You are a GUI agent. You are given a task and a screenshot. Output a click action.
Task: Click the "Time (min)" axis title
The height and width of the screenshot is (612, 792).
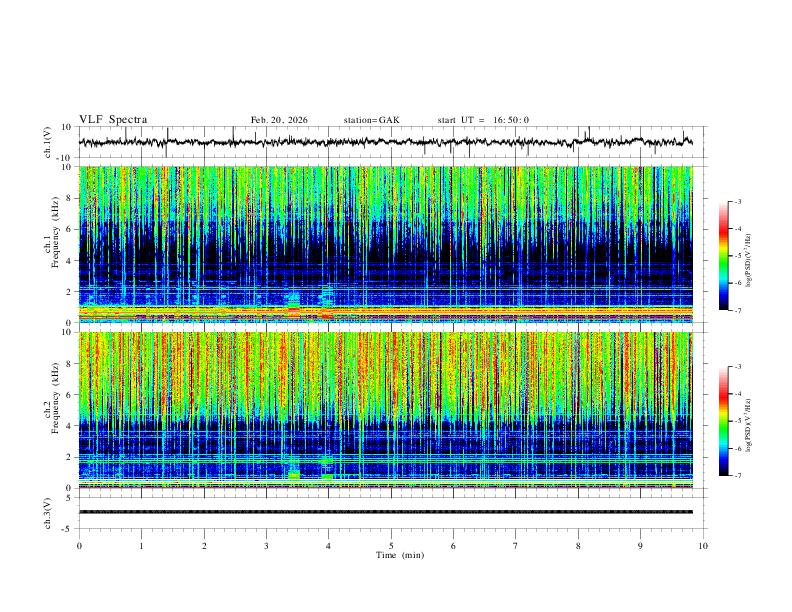400,555
